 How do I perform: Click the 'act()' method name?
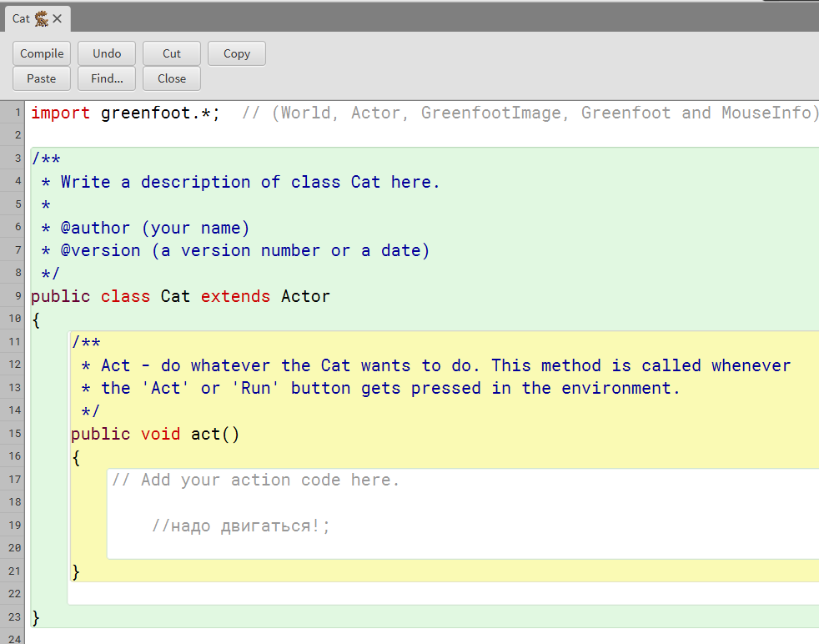[x=214, y=434]
